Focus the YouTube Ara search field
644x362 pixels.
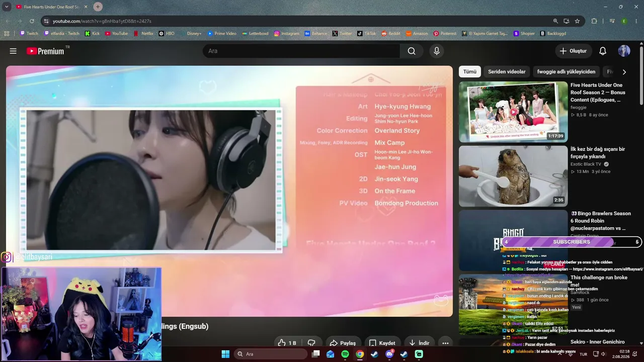click(x=301, y=51)
